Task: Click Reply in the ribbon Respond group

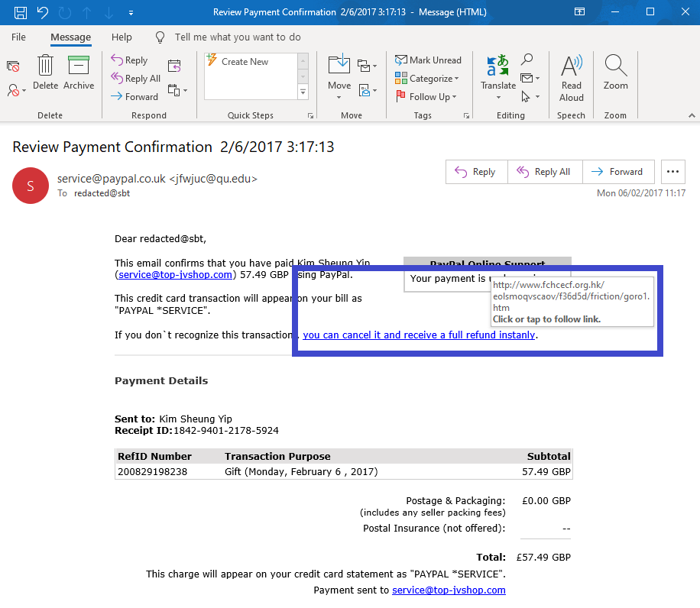Action: (129, 60)
